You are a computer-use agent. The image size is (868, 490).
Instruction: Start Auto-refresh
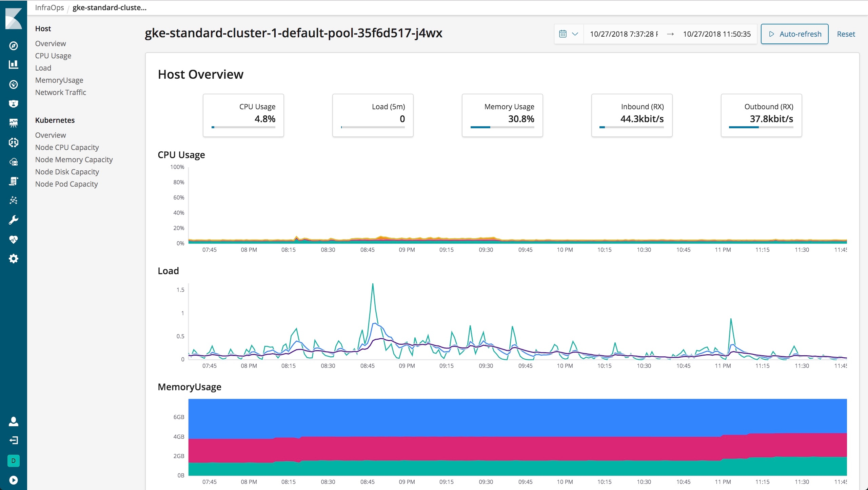(794, 34)
